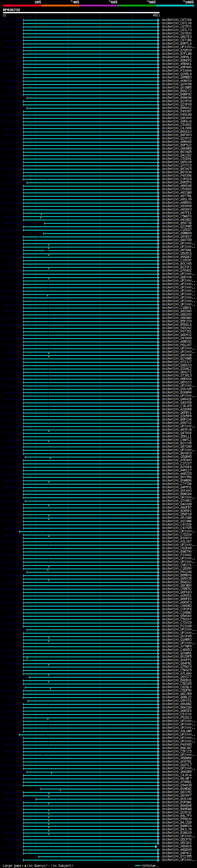This screenshot has width=197, height=868.
Task: Select hit UniRef100_Q4QY68
Action: (177, 403)
